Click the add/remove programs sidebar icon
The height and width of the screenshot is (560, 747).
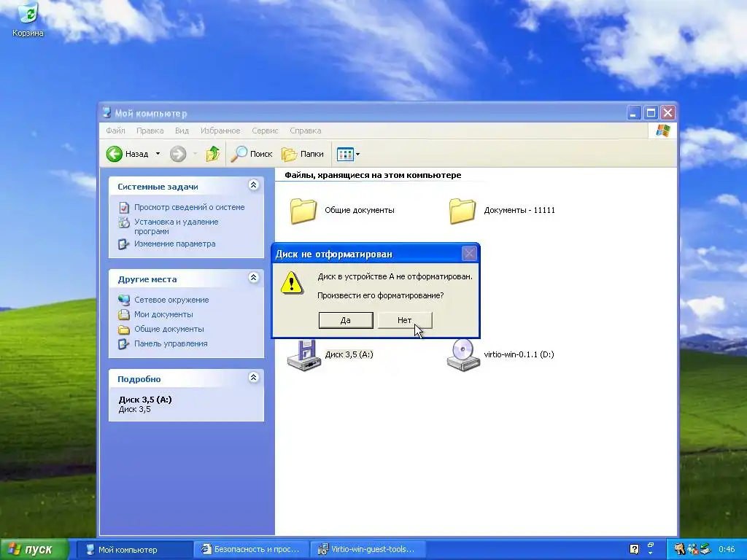[x=124, y=222]
